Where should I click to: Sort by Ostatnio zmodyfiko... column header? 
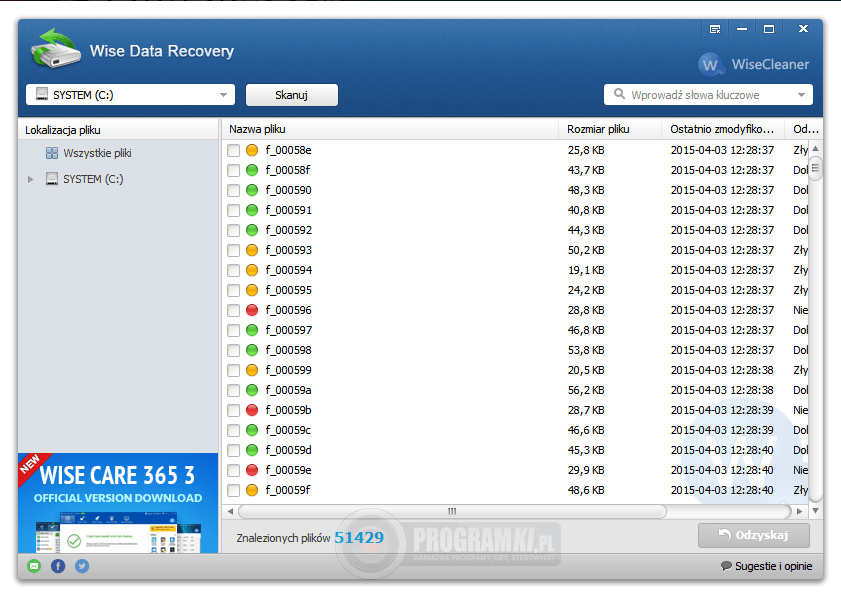pos(723,129)
